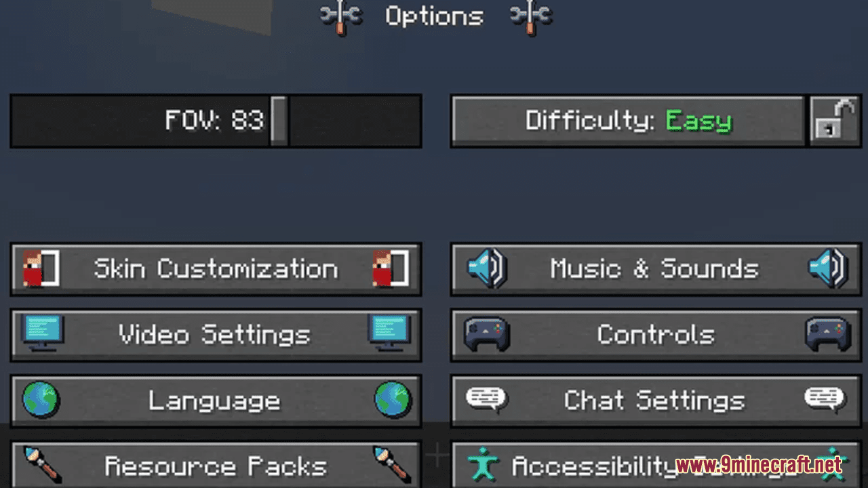Open the Music & Sounds menu
868x488 pixels.
pos(656,269)
